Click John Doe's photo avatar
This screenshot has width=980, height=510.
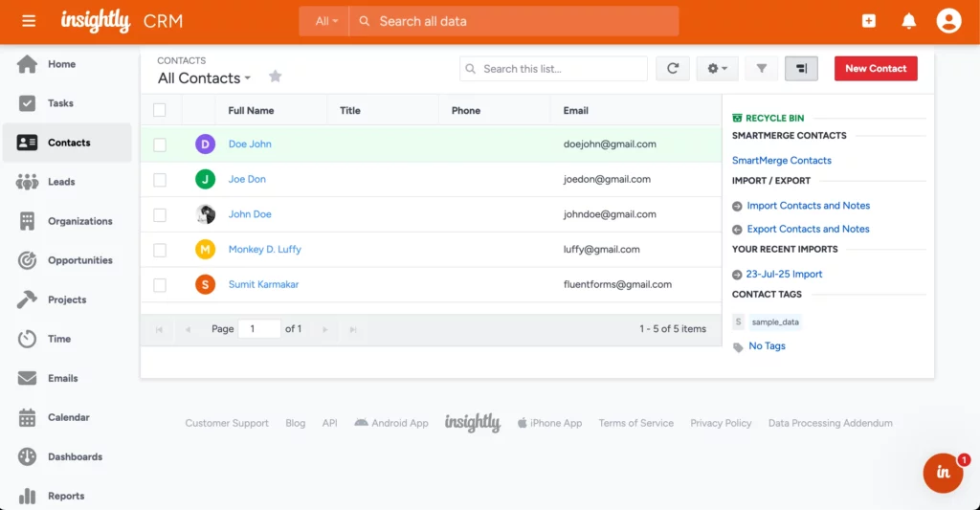point(205,214)
